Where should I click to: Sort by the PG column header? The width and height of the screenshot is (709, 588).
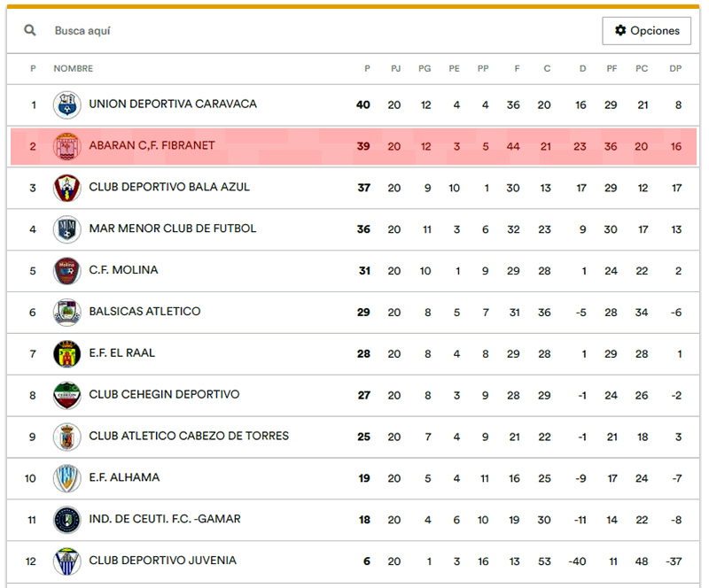(425, 68)
